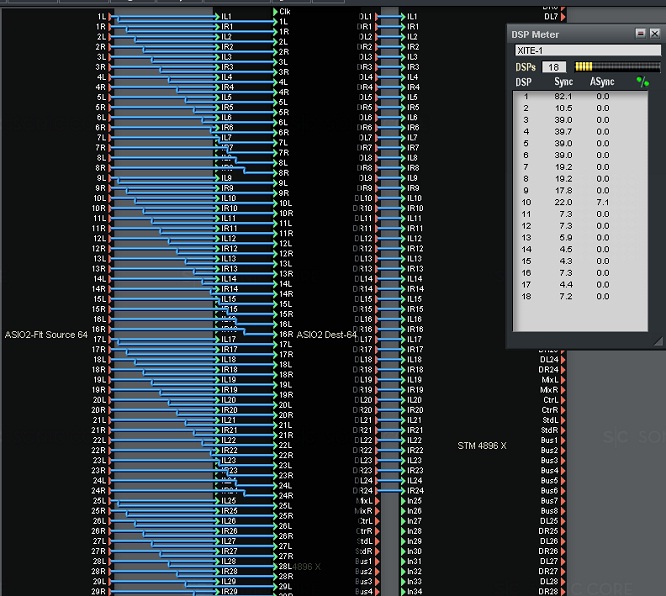Select the ASIO2 Dest-64 module label
The height and width of the screenshot is (596, 666).
pos(326,335)
